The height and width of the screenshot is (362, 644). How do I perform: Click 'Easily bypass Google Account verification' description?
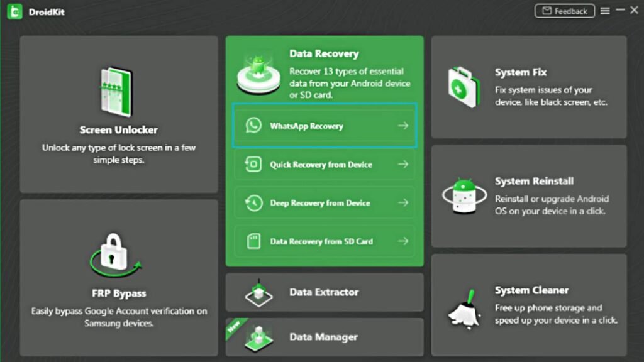tap(119, 317)
